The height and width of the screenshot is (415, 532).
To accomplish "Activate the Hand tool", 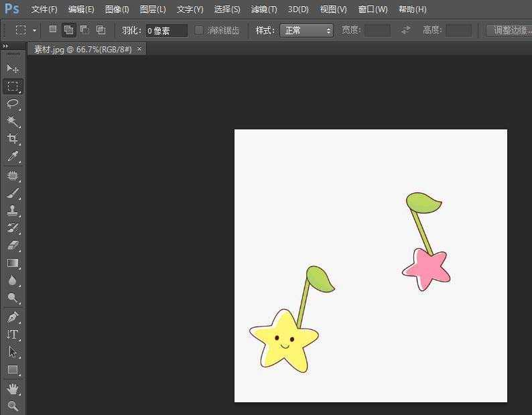I will pos(13,389).
